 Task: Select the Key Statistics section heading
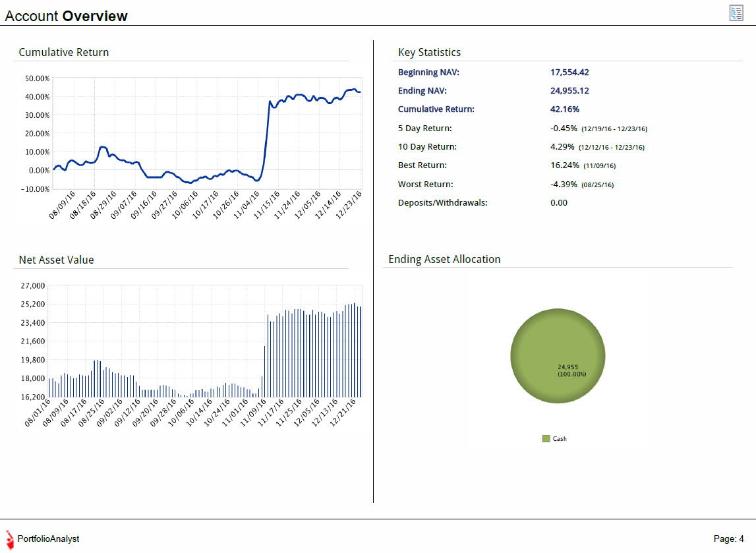[429, 52]
